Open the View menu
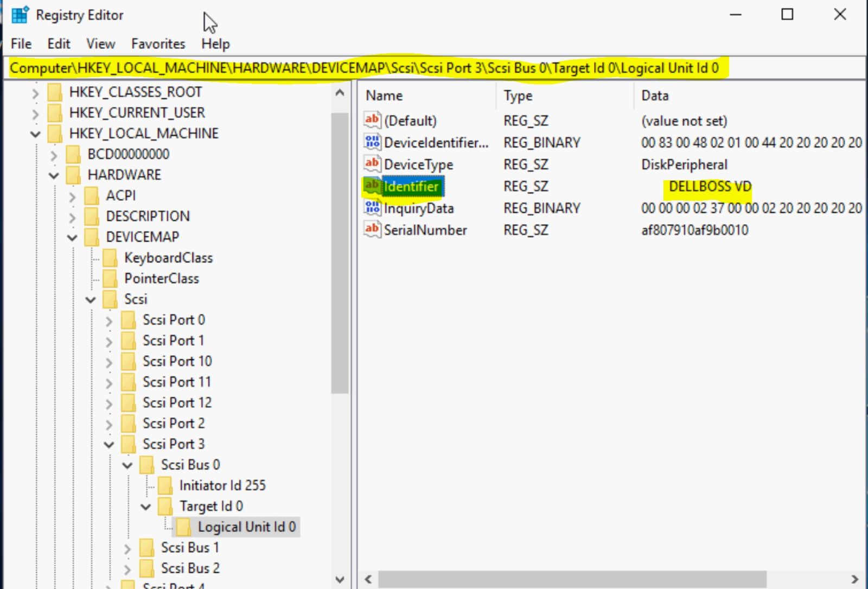The height and width of the screenshot is (589, 868). click(x=100, y=43)
